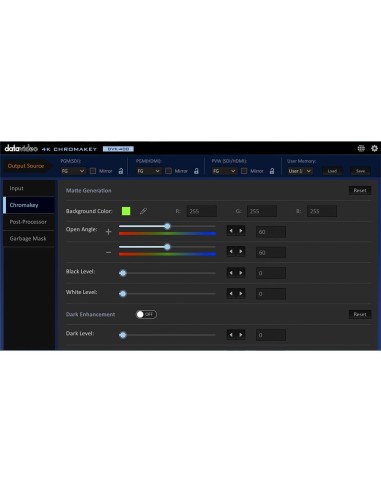
Task: Decrease Dark Level with left arrow
Action: click(231, 335)
